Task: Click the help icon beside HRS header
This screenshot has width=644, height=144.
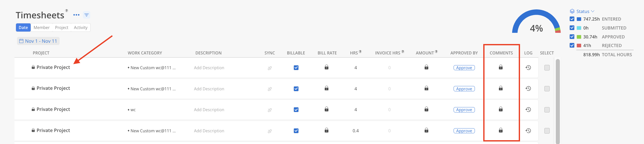Action: [x=360, y=52]
